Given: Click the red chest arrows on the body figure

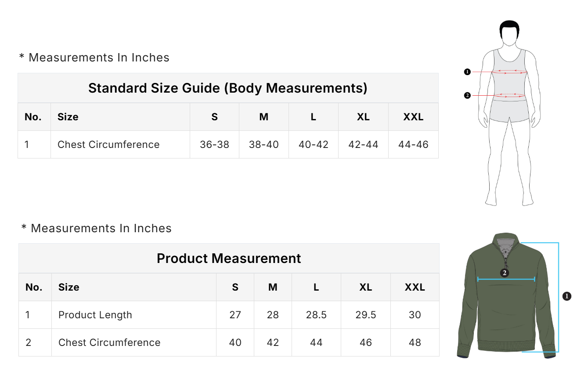Looking at the screenshot, I should pos(509,72).
